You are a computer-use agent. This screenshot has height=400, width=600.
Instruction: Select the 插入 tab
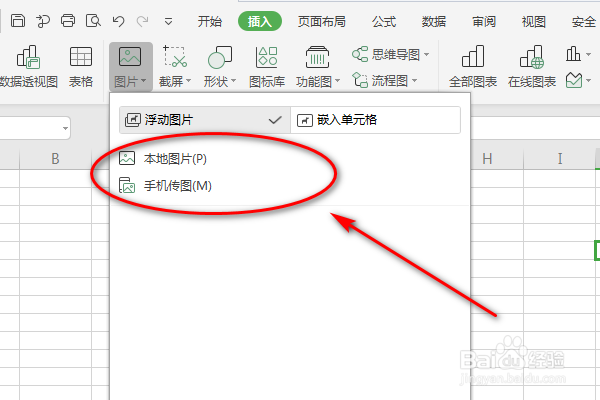[260, 21]
